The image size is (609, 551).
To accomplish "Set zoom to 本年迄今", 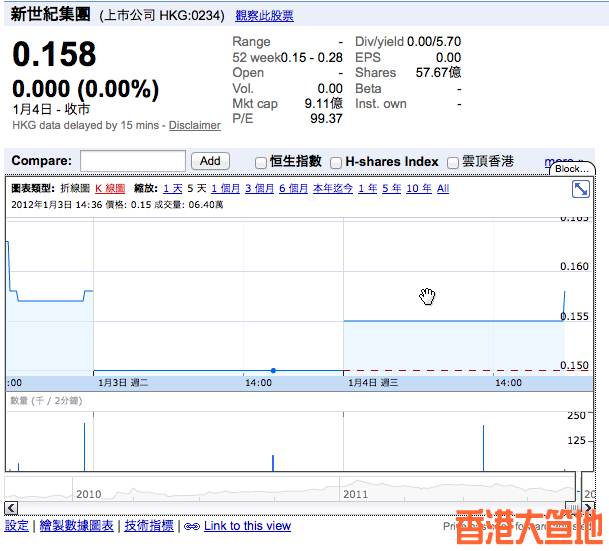I will [x=333, y=189].
